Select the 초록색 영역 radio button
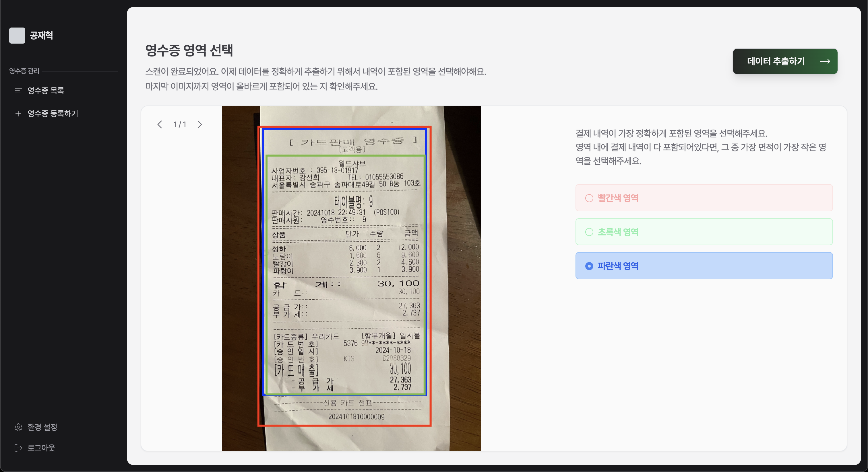 [589, 232]
